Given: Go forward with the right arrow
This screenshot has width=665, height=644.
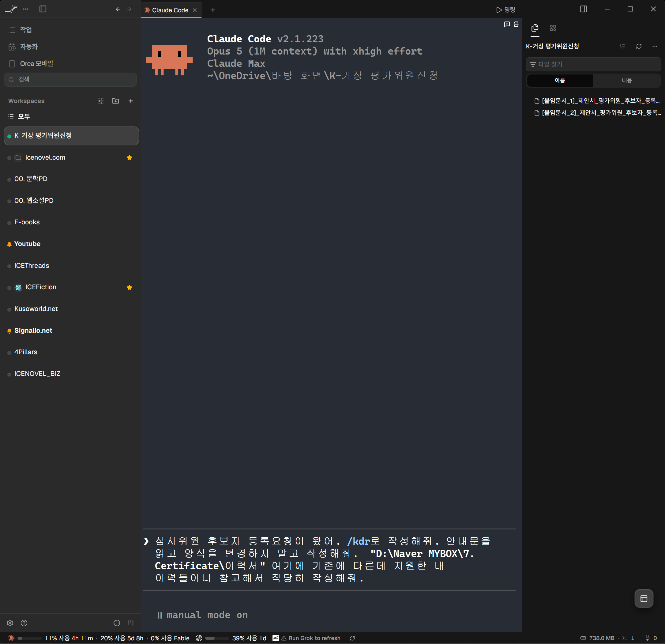Looking at the screenshot, I should [129, 9].
